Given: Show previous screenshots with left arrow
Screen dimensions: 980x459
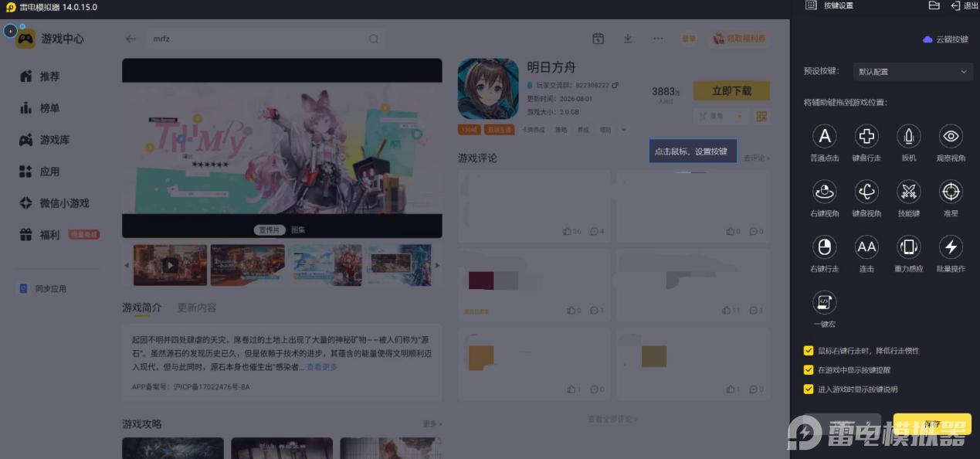Looking at the screenshot, I should (x=127, y=265).
